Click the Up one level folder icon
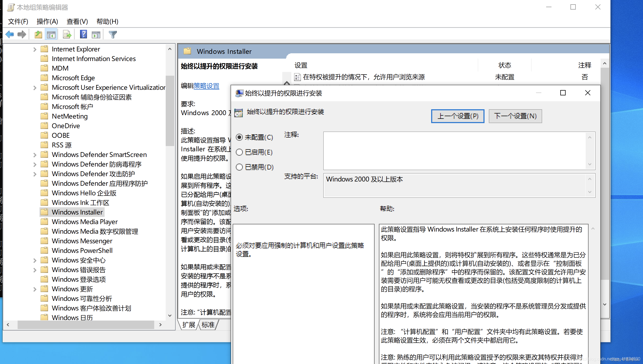Image resolution: width=643 pixels, height=364 pixels. [38, 34]
